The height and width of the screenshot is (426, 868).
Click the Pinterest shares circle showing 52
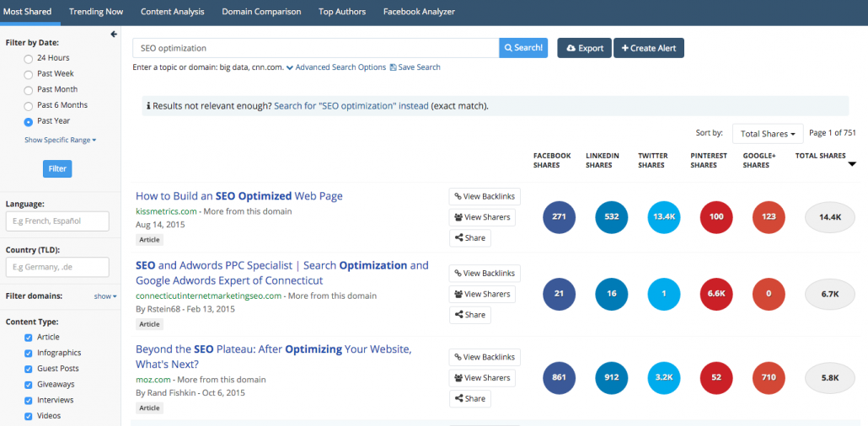pos(716,378)
